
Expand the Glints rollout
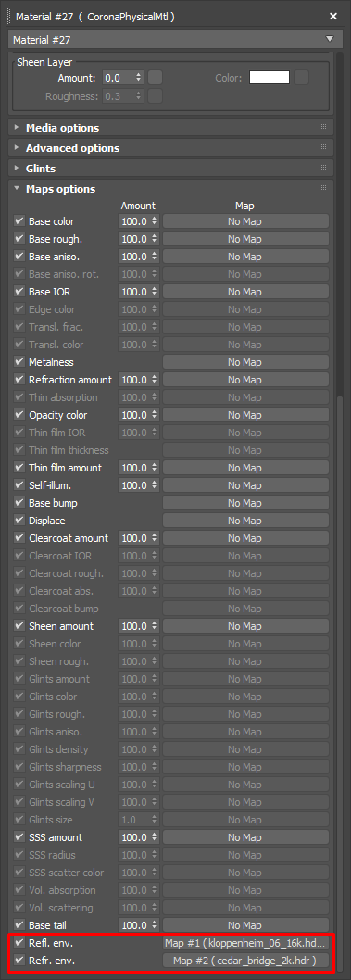coord(171,169)
